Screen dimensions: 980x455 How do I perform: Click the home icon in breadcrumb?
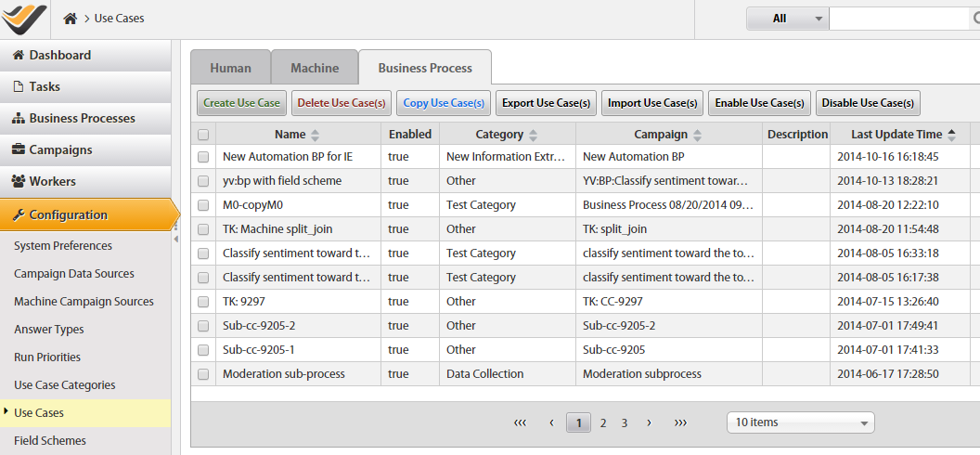coord(70,19)
